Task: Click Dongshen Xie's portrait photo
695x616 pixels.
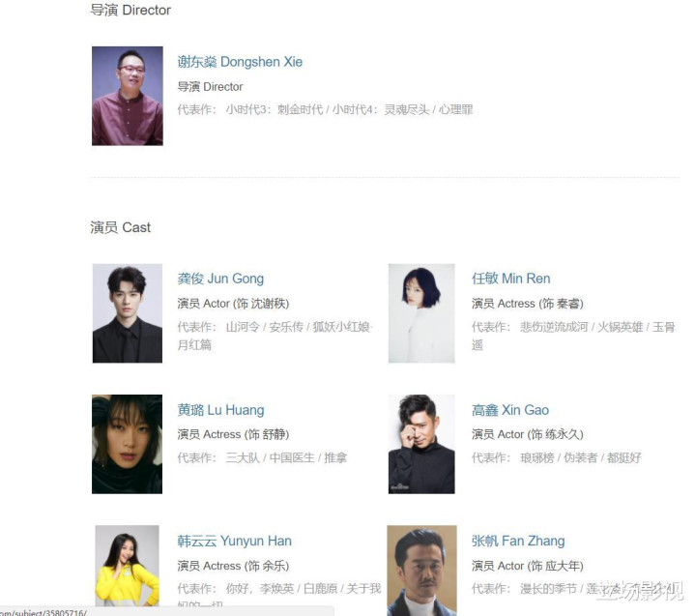Action: click(128, 96)
